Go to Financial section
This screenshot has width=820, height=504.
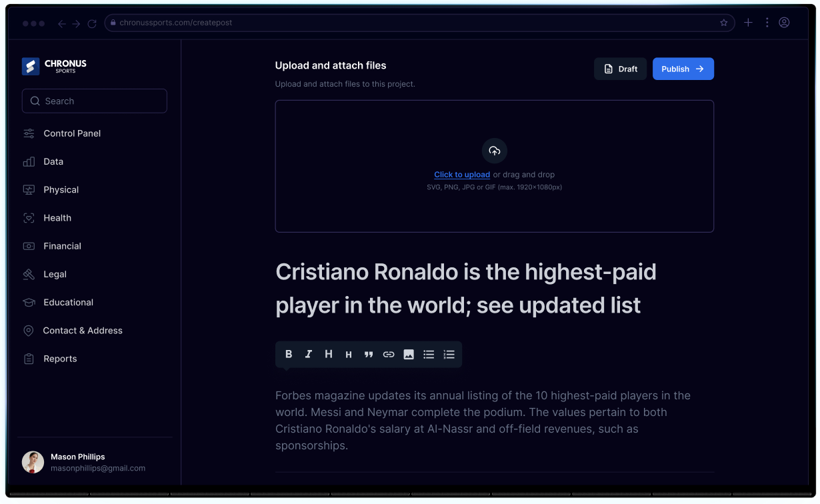pyautogui.click(x=62, y=246)
